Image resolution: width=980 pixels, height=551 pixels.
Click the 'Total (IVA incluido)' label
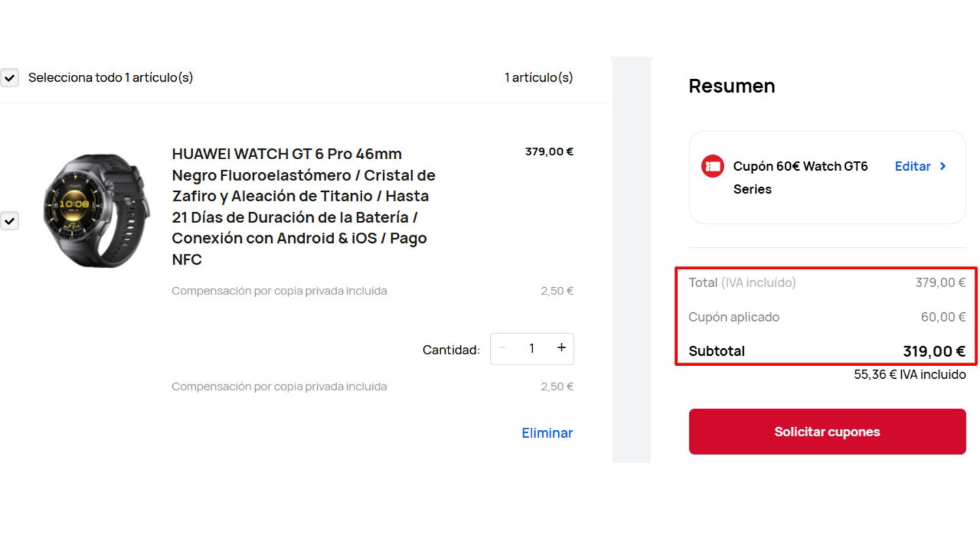point(742,282)
